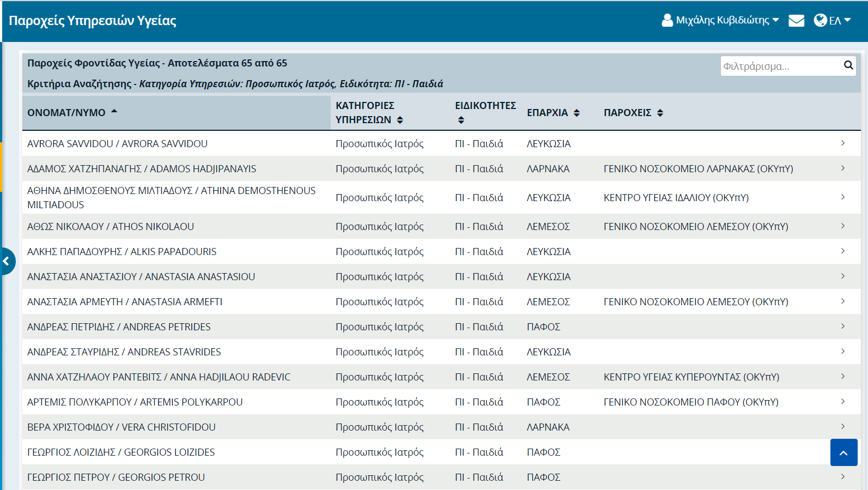The height and width of the screenshot is (490, 868).
Task: Open details chevron for ANNA HADJILAOU RADEVIC
Action: (x=843, y=377)
